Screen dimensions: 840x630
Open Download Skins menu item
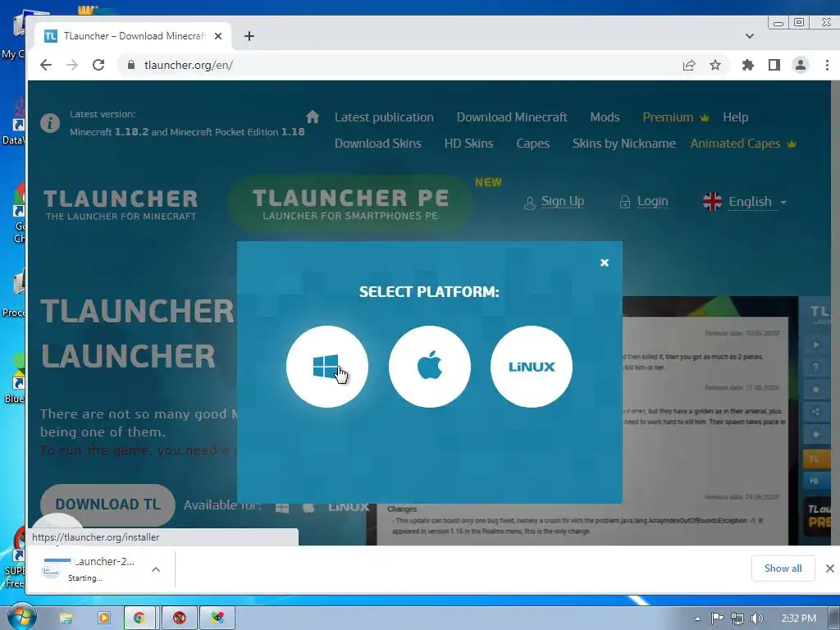[x=377, y=144]
